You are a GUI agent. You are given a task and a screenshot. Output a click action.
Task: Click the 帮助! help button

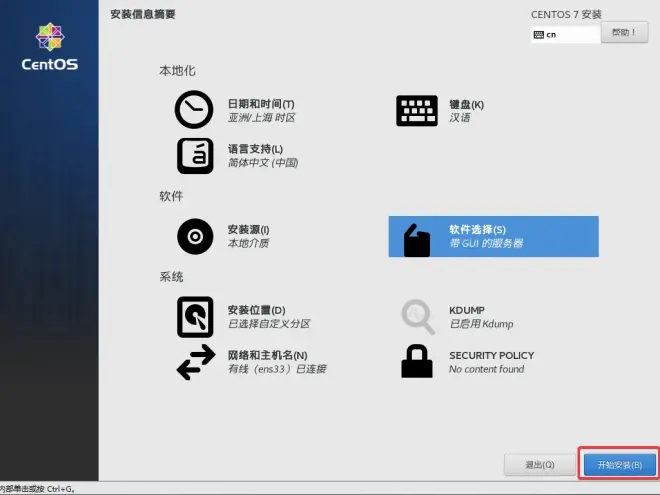pos(624,32)
